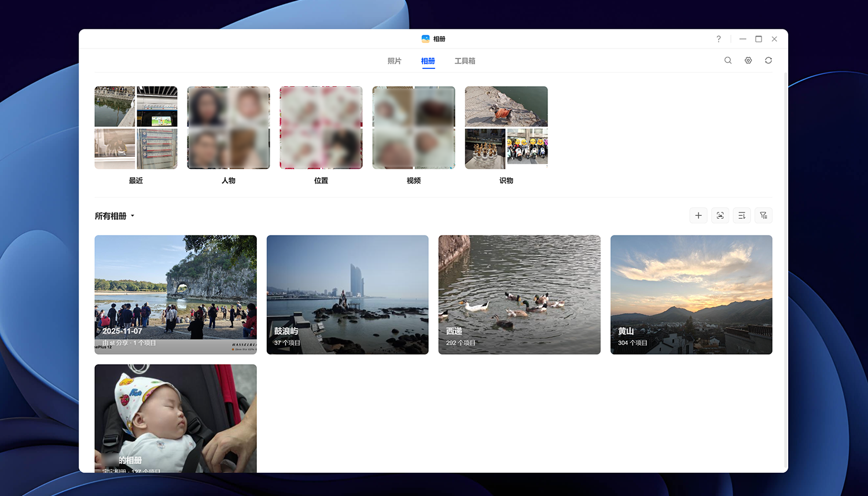Image resolution: width=868 pixels, height=496 pixels.
Task: Open the 西递 album with ducks
Action: tap(520, 295)
